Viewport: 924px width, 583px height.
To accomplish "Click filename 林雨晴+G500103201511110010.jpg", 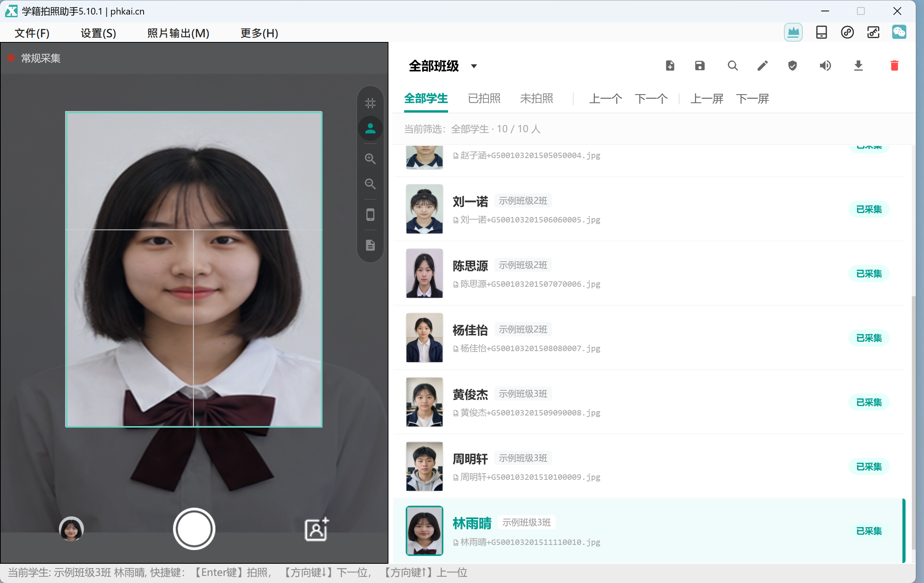I will point(530,542).
